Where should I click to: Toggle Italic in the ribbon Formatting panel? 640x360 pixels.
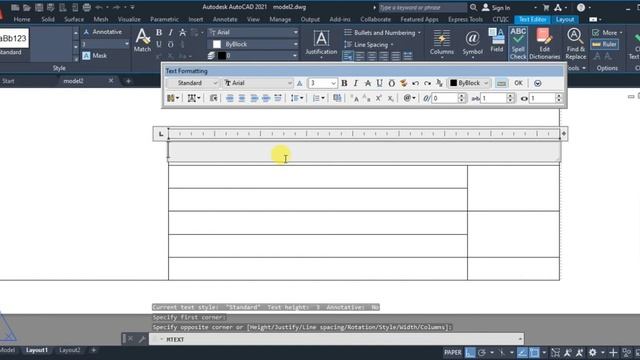(x=171, y=33)
